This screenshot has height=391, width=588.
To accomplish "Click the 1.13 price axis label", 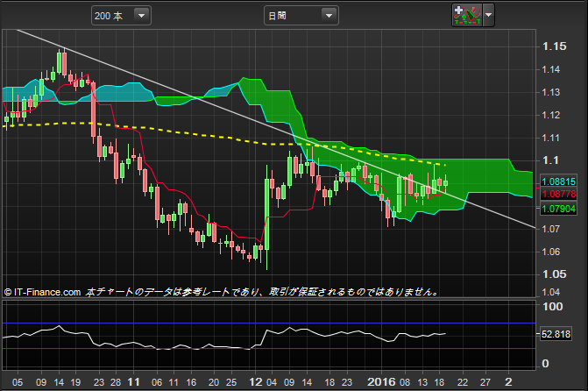I will tap(551, 92).
